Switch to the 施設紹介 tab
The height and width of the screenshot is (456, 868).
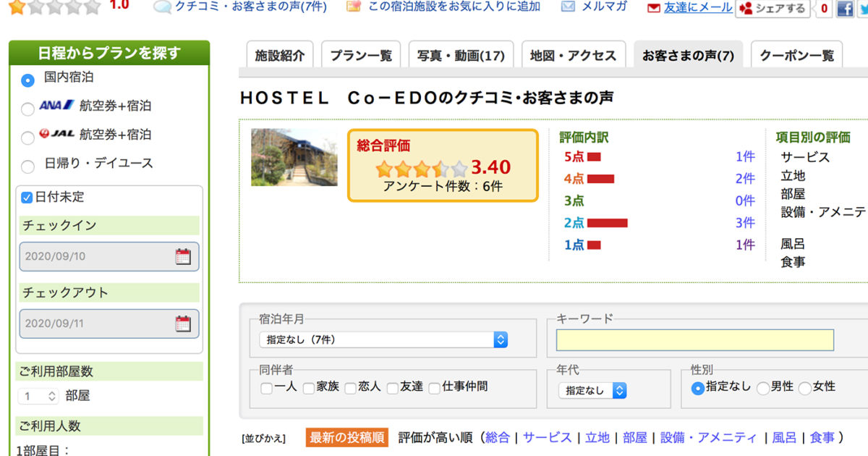tap(280, 55)
